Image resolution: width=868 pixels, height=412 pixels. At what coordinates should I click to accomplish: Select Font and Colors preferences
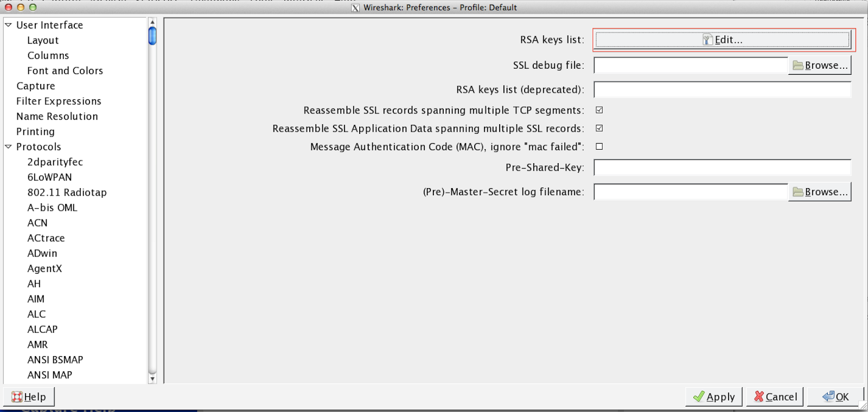click(65, 70)
